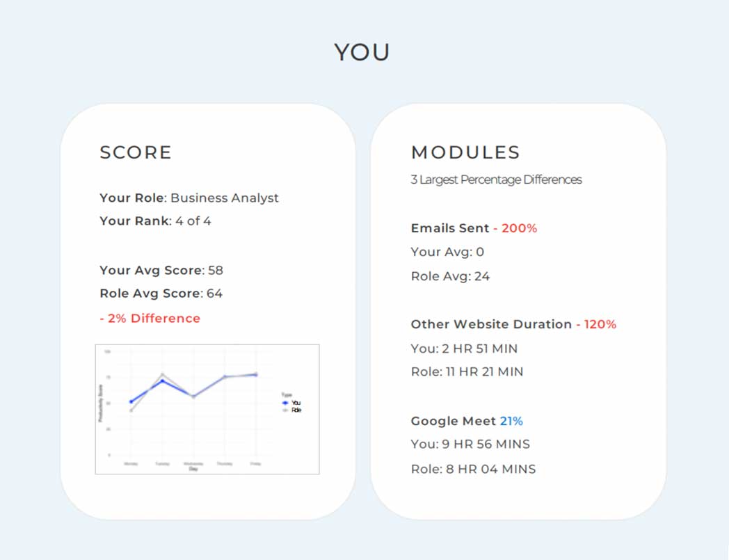729x560 pixels.
Task: Click the blue 21% Google Meet value
Action: [x=511, y=421]
